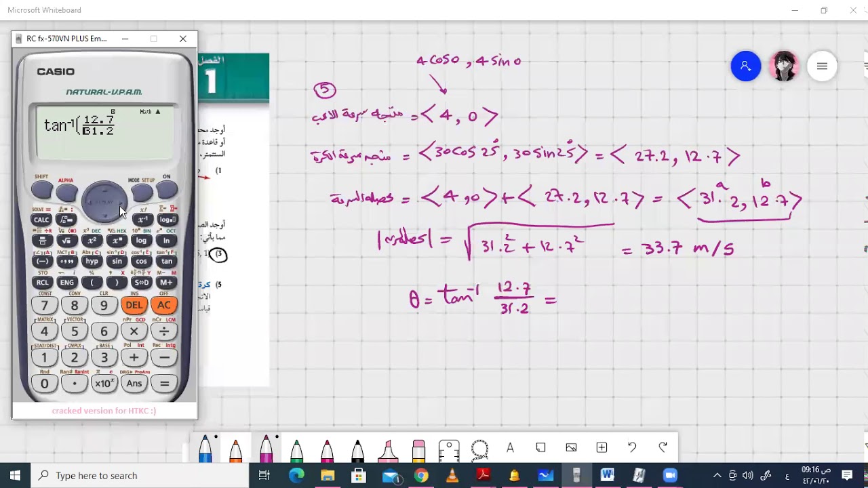Click the orange AC key

(x=164, y=305)
